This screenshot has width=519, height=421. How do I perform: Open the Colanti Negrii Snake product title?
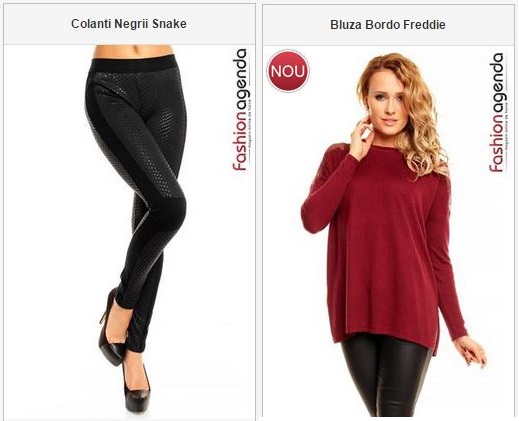129,24
